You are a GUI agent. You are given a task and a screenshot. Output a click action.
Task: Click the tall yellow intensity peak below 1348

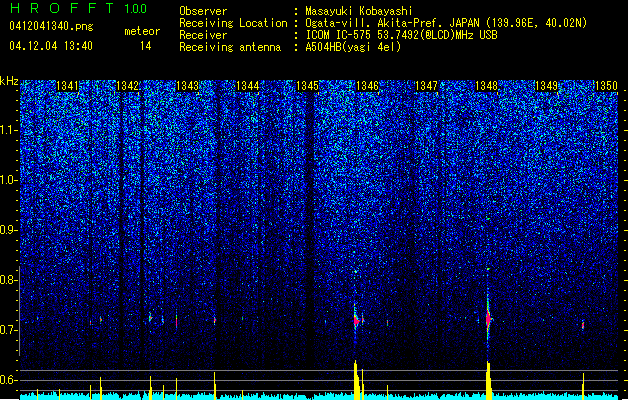coord(488,380)
